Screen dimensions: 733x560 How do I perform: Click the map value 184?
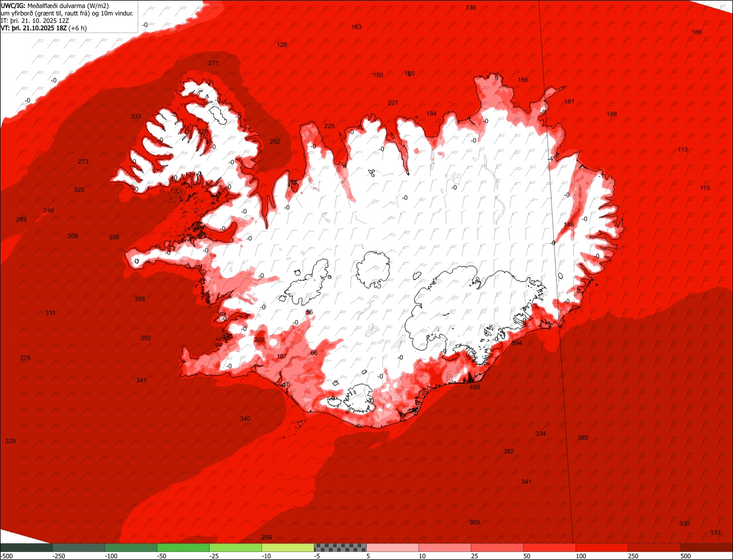tap(431, 113)
